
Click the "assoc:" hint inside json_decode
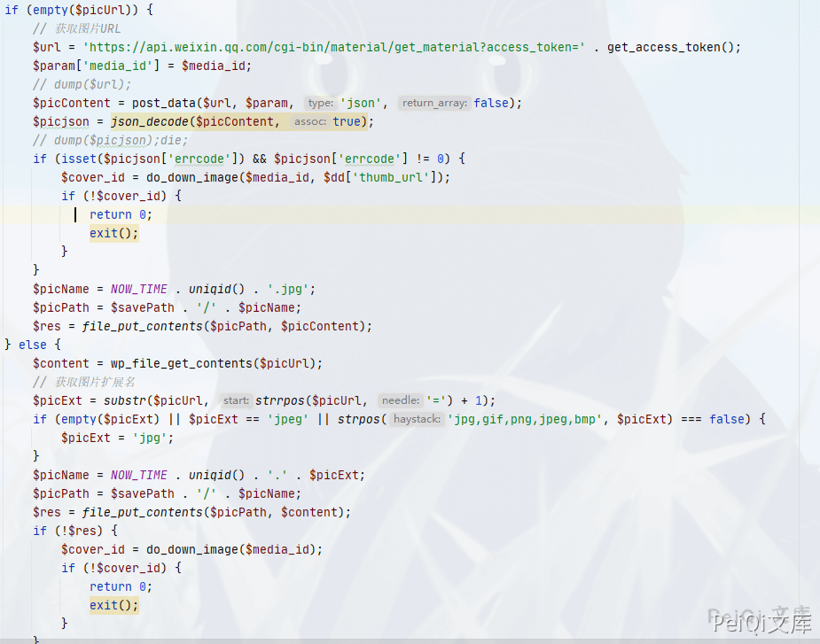click(310, 121)
